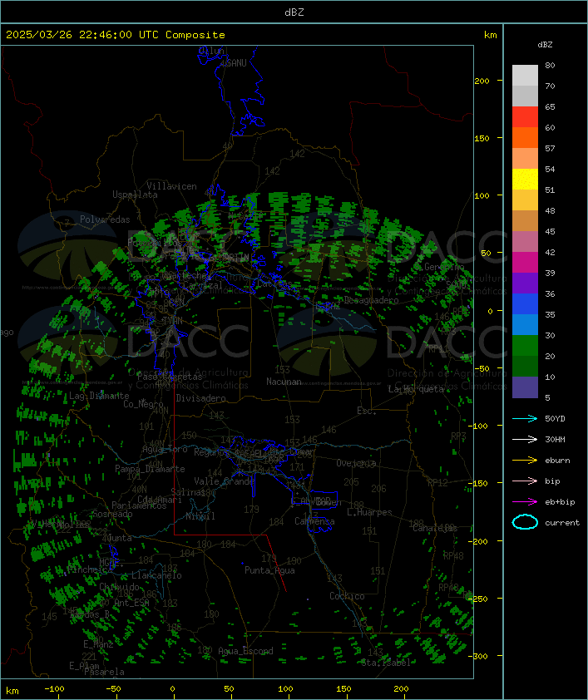The width and height of the screenshot is (588, 700).
Task: Click the '30HM' legend label
Action: coord(555,439)
